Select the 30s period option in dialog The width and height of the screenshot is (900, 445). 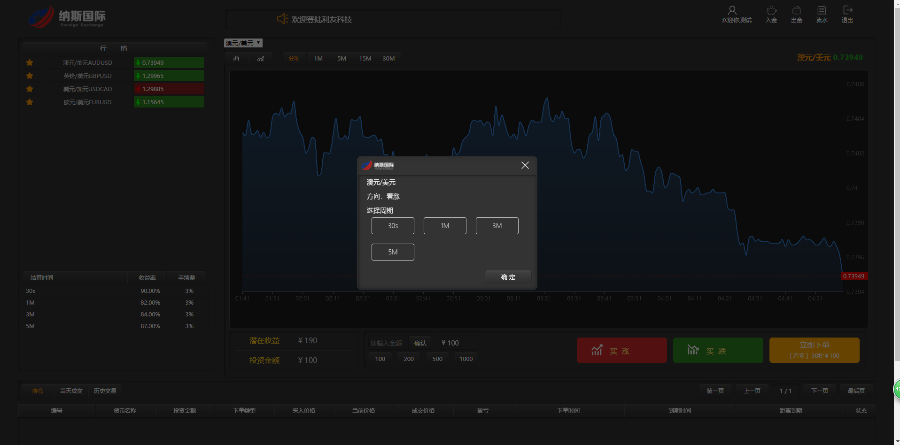[392, 226]
